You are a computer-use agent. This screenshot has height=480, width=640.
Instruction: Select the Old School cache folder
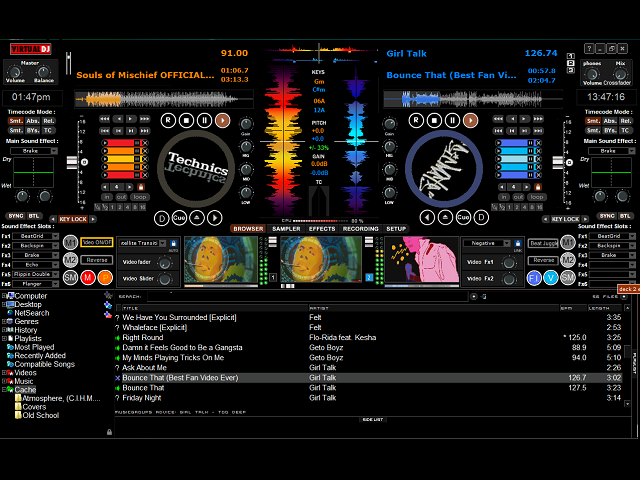(x=40, y=415)
